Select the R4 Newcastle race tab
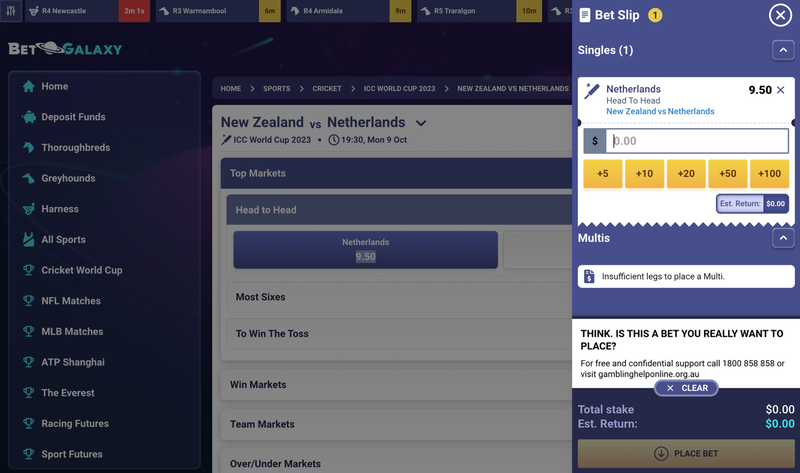Screen dimensions: 800x473 coord(70,11)
